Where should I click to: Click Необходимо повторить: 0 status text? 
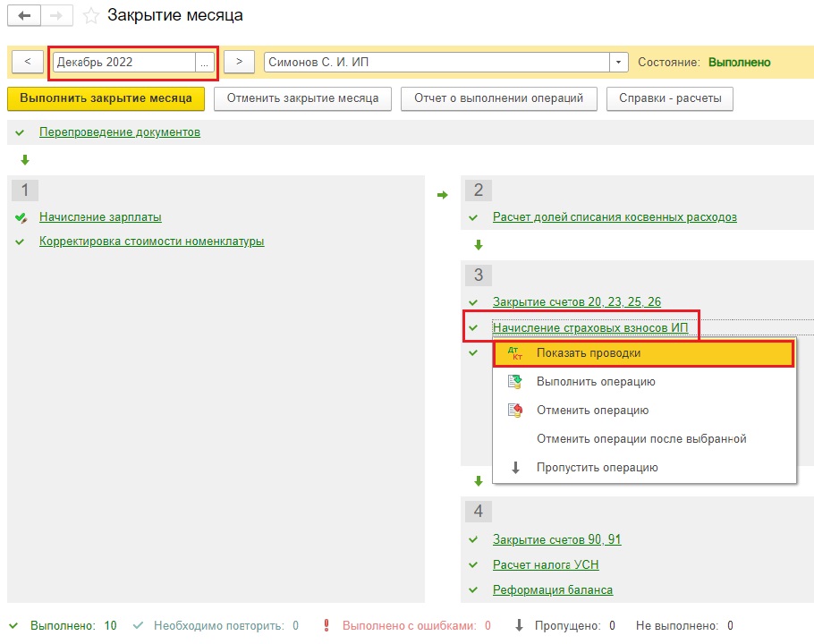coord(225,626)
